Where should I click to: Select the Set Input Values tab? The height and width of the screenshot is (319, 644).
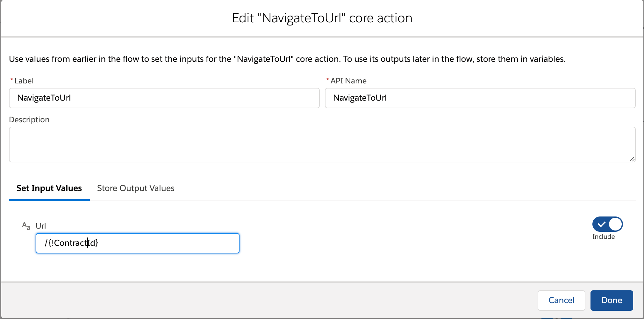click(49, 188)
